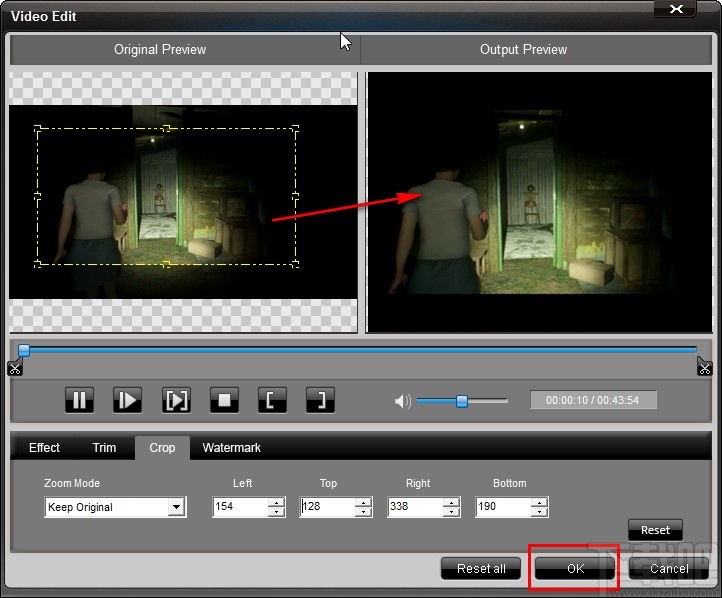Screen dimensions: 722x598
Task: Switch to the Effect tab
Action: [44, 447]
